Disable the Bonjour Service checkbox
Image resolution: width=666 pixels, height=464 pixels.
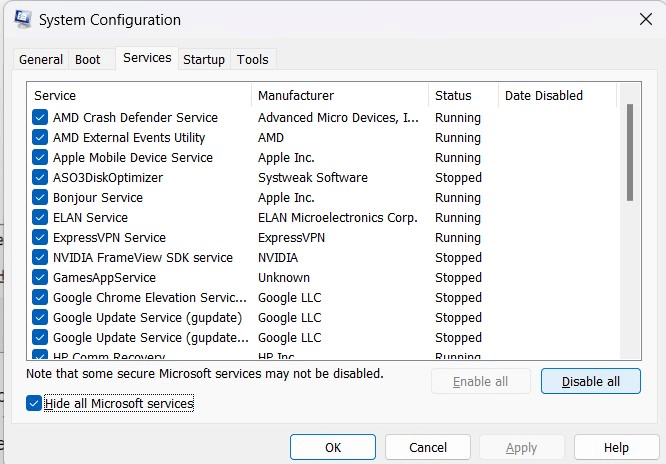tap(40, 198)
